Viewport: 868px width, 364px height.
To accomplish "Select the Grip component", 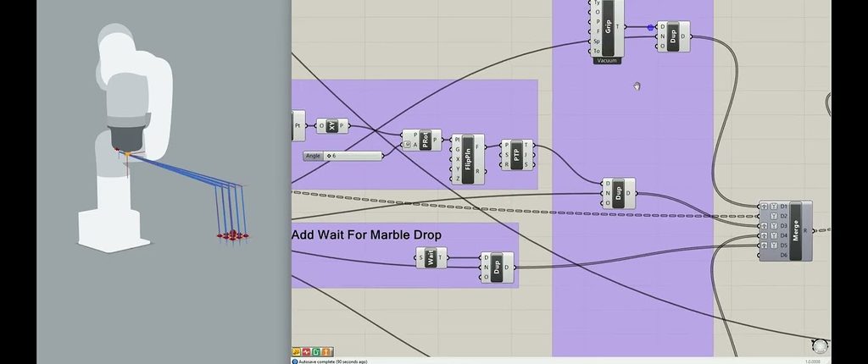I will click(608, 28).
